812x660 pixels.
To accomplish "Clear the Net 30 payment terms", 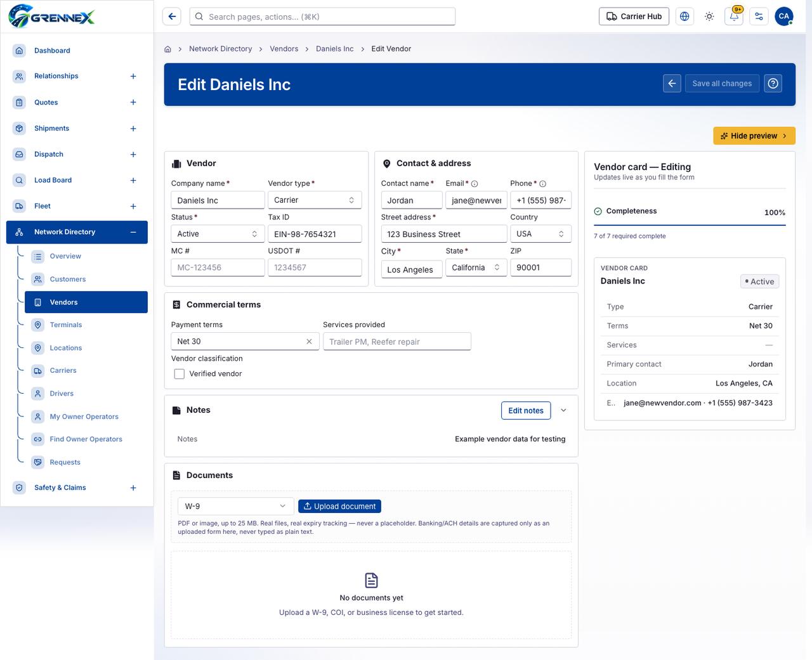I will click(309, 341).
